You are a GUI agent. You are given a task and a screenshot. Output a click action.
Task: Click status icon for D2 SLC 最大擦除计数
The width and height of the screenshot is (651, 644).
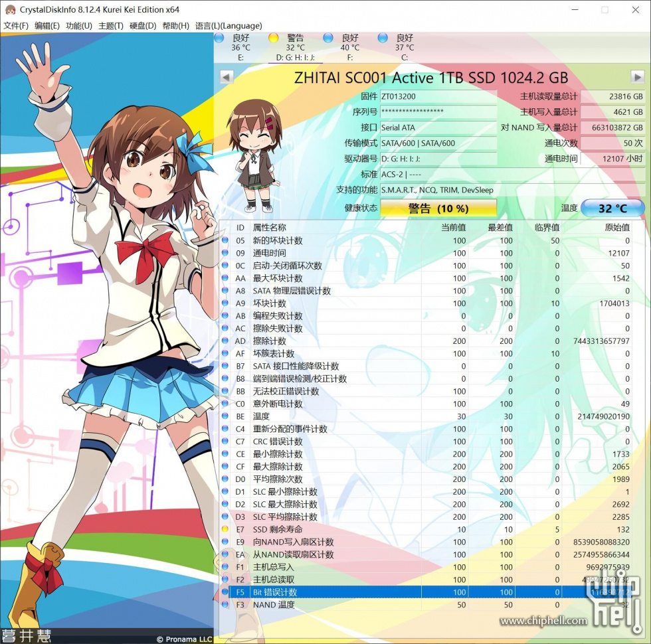point(225,503)
